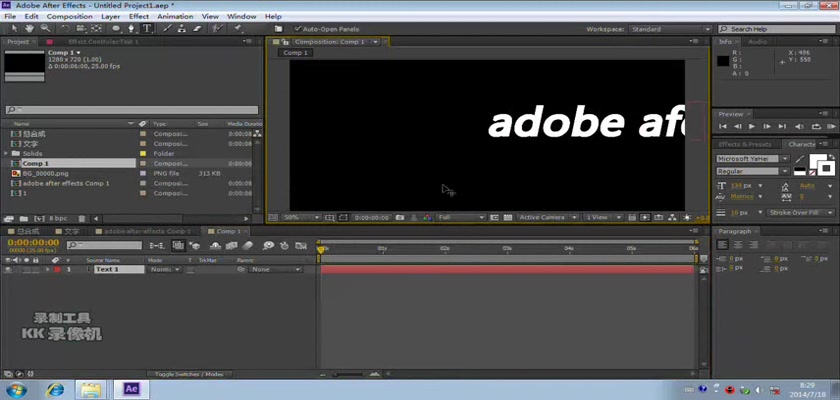Open the Animation menu

click(x=175, y=17)
